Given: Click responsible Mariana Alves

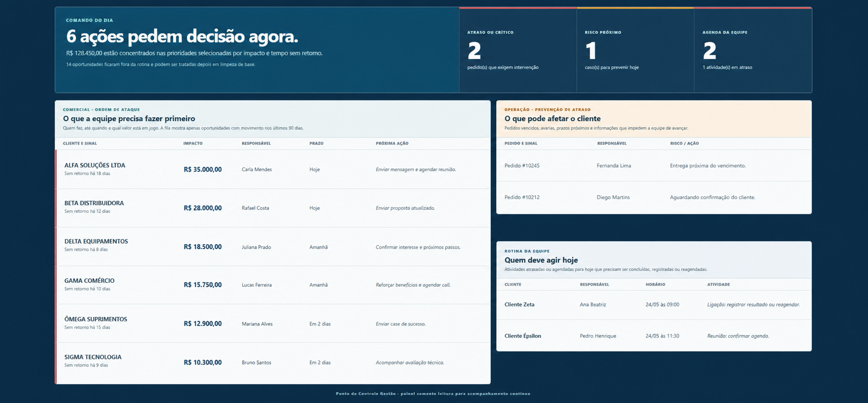Looking at the screenshot, I should coord(257,324).
